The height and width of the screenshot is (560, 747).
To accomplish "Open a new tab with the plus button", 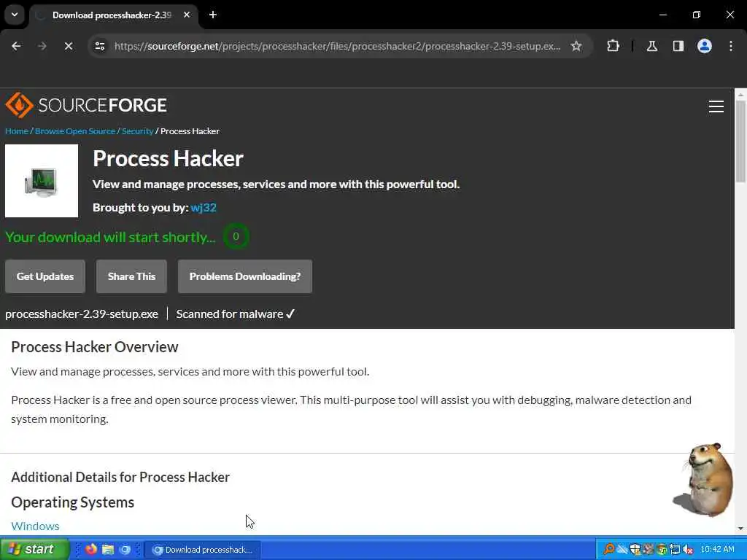I will pos(213,15).
